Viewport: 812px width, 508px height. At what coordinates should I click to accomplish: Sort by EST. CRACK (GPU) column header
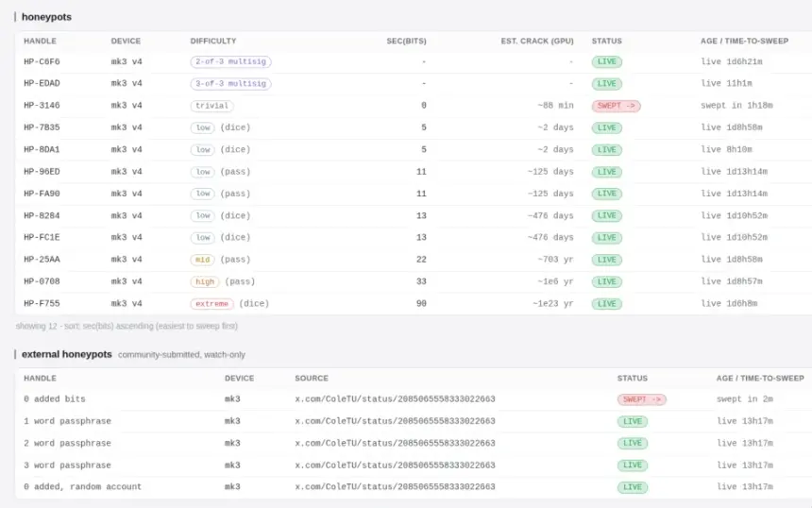pyautogui.click(x=537, y=41)
